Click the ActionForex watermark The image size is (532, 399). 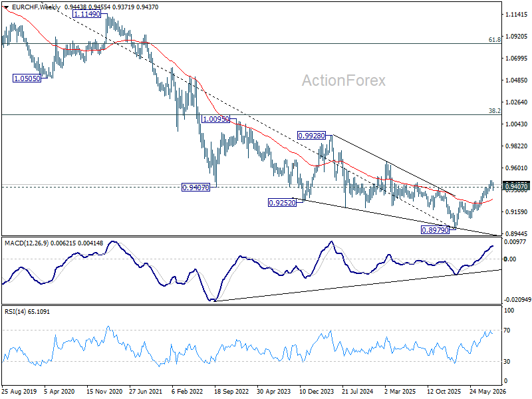344,80
